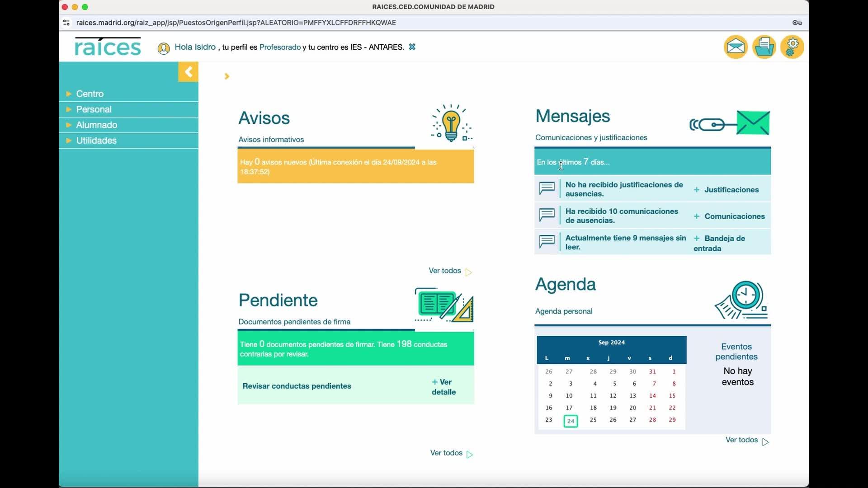The image size is (868, 488).
Task: Open the Comunicaciones link in Mensajes
Action: tap(734, 216)
